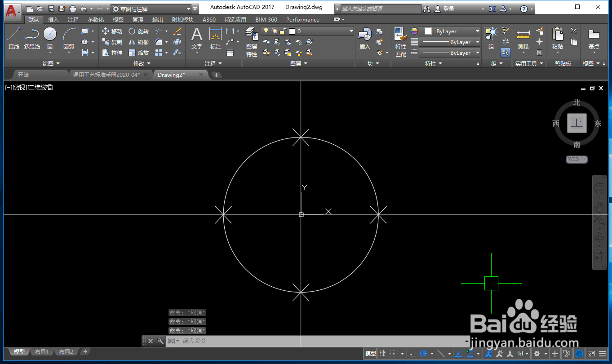The image size is (612, 364).
Task: Expand the 绘图 panel
Action: (51, 63)
